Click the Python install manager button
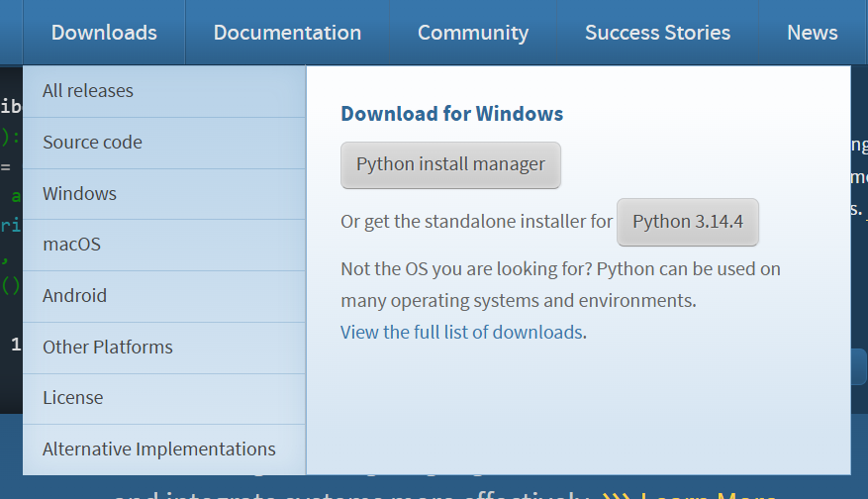The height and width of the screenshot is (499, 868). pos(450,165)
